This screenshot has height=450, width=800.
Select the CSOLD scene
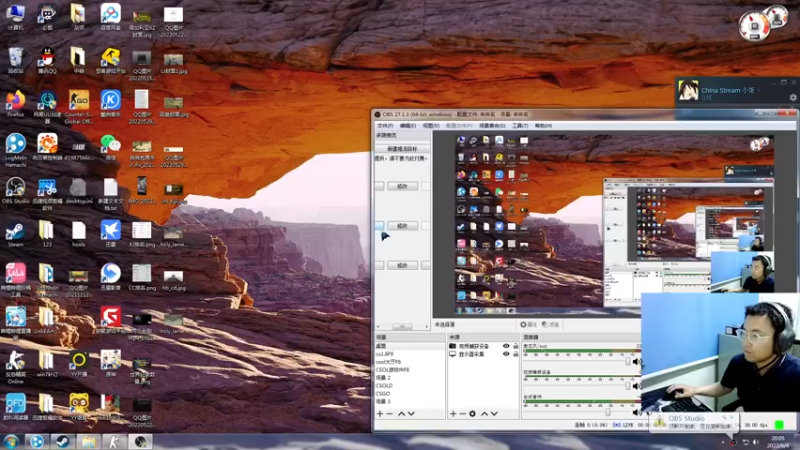[x=410, y=386]
